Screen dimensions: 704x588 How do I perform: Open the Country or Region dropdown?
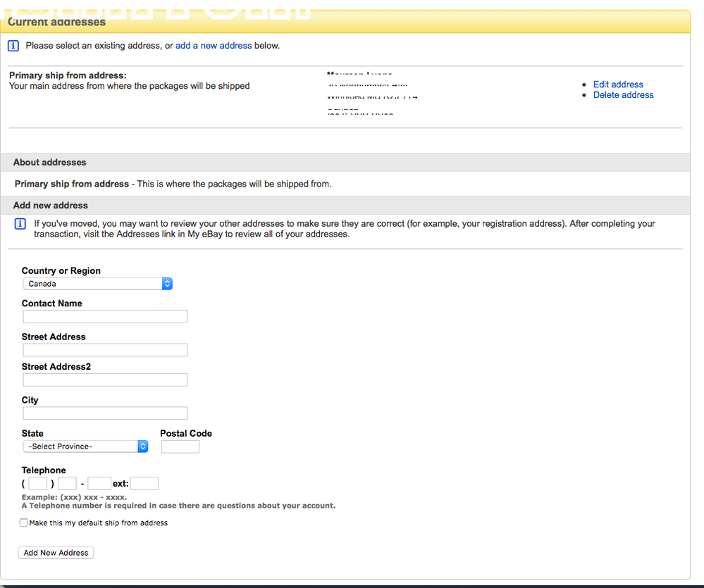(x=97, y=284)
